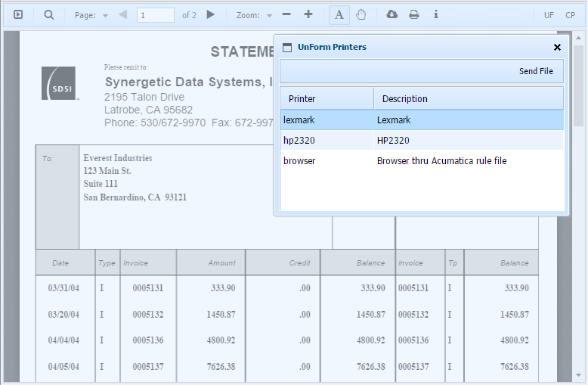Click the CP toolbar button
The height and width of the screenshot is (385, 588).
click(570, 15)
